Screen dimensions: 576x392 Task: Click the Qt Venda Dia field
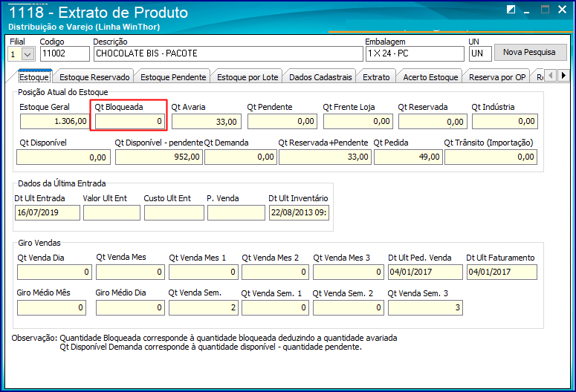click(x=54, y=272)
